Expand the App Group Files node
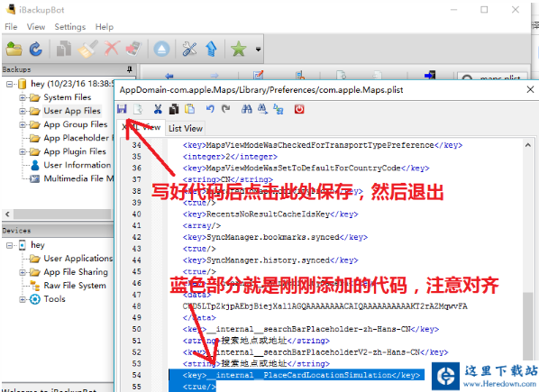This screenshot has height=392, width=539. pyautogui.click(x=23, y=124)
